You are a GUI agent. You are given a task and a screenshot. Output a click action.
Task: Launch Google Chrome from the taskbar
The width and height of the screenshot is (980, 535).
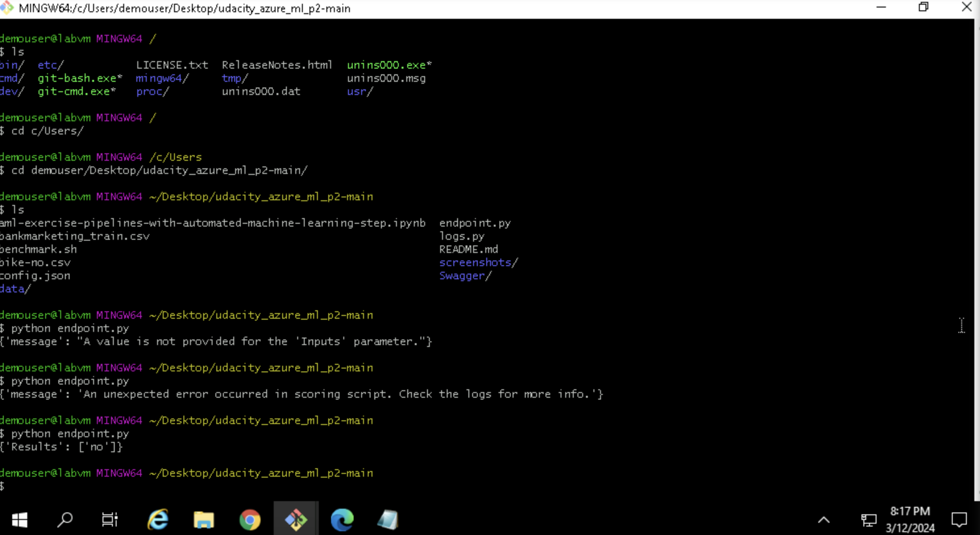click(250, 519)
